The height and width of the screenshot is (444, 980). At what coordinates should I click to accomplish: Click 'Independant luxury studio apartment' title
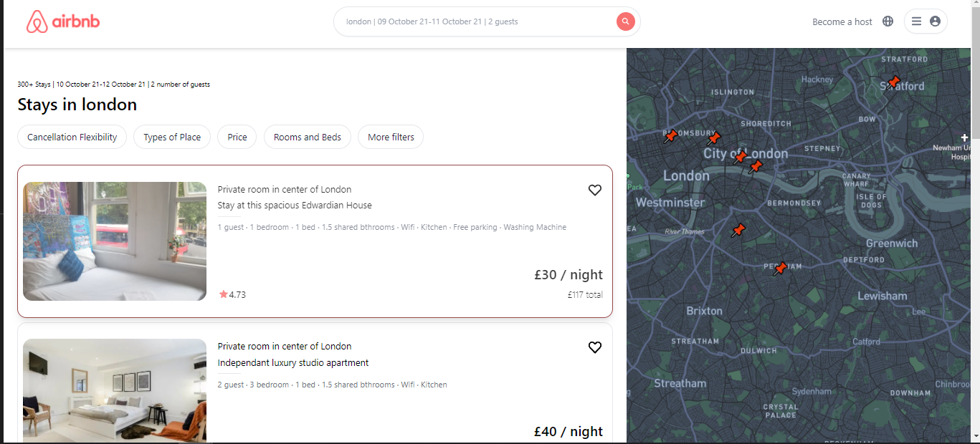pyautogui.click(x=293, y=363)
